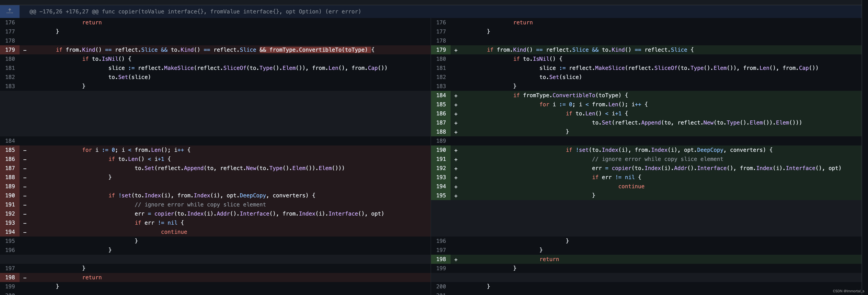Click removed 'return' on left line 198
This screenshot has width=868, height=295.
[92, 277]
